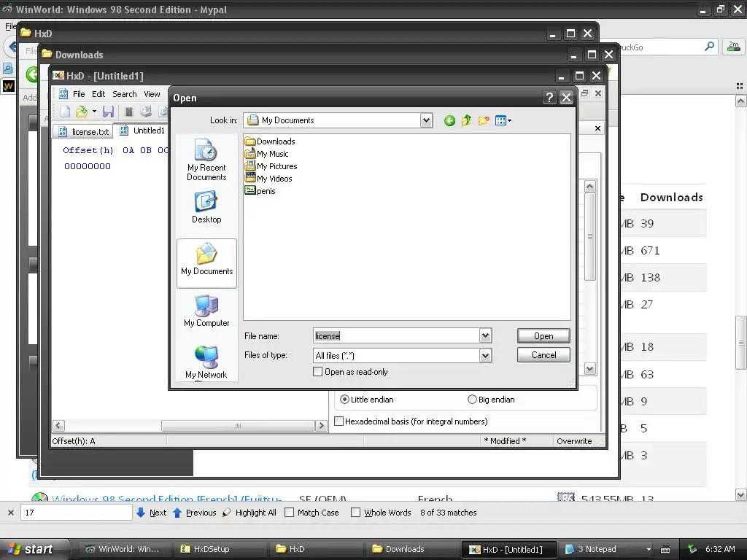The image size is (747, 560).
Task: Click the Open disk icon in HxD toolbar
Action: click(146, 112)
